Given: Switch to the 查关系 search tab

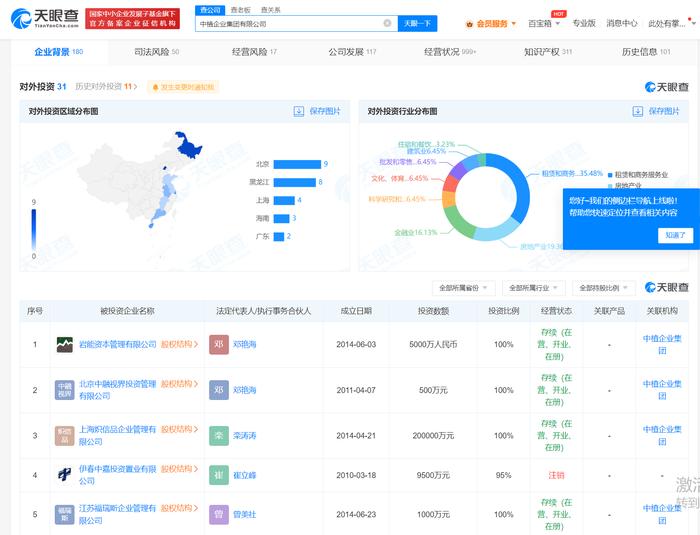Looking at the screenshot, I should [270, 9].
